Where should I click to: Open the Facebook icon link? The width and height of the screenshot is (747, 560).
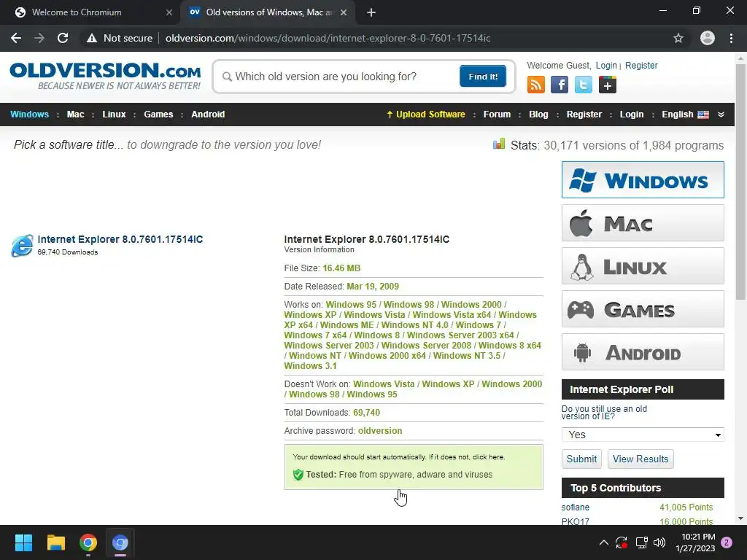tap(560, 85)
